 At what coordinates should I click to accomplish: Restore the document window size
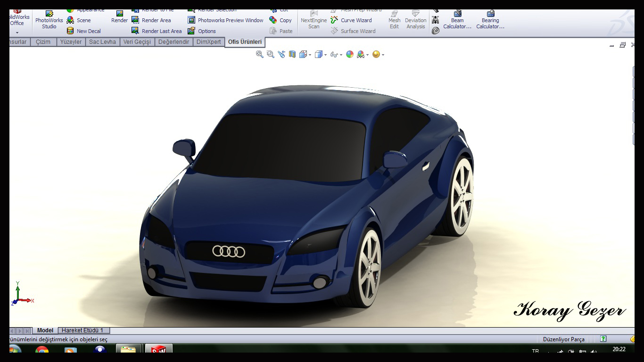point(622,45)
